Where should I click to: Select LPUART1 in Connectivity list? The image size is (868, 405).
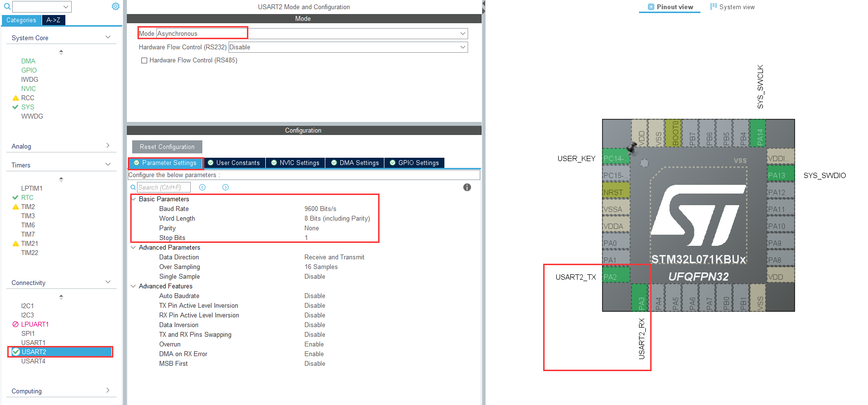[35, 324]
